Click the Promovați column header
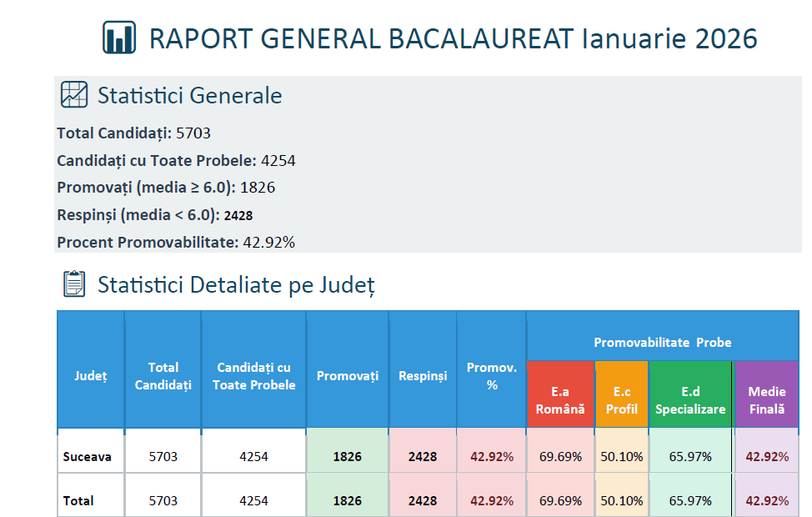 pyautogui.click(x=347, y=376)
